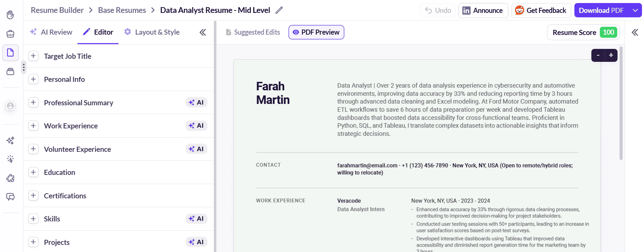Click the Download PDF button

pos(601,10)
